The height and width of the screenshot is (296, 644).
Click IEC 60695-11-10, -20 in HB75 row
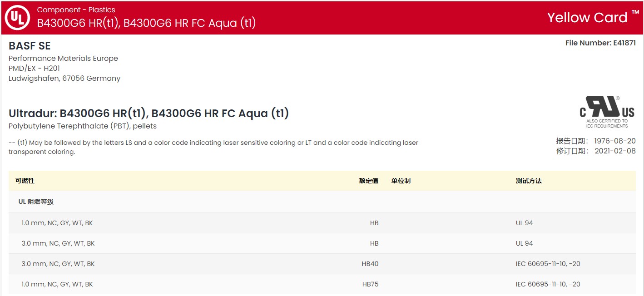[548, 284]
